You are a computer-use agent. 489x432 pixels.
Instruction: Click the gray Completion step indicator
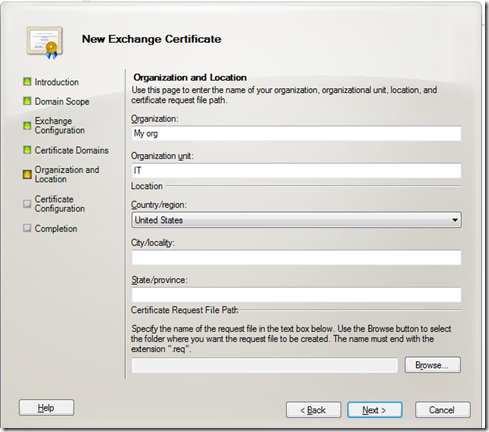(x=27, y=228)
